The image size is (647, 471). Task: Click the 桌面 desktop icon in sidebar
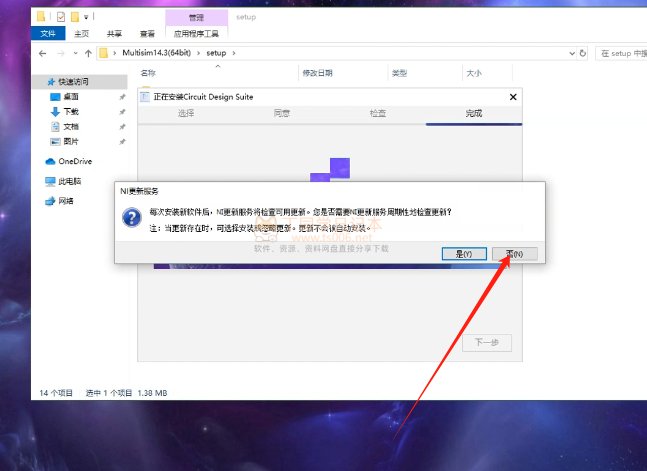pos(55,97)
